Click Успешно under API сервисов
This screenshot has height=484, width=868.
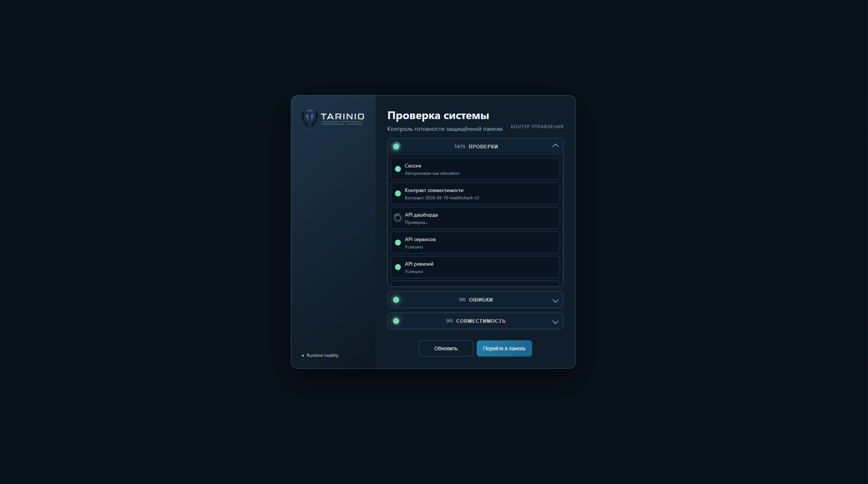click(414, 247)
